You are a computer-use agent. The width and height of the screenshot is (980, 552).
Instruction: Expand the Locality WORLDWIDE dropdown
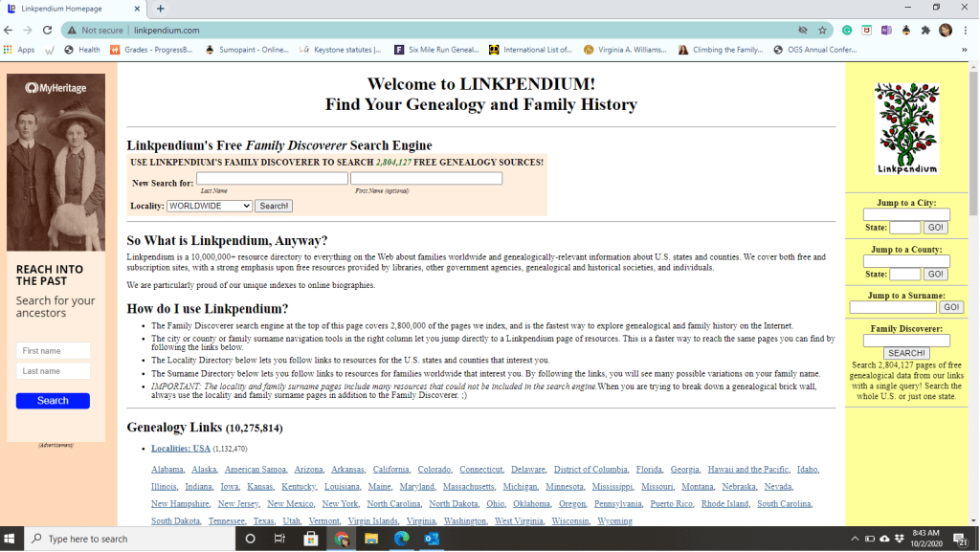209,206
